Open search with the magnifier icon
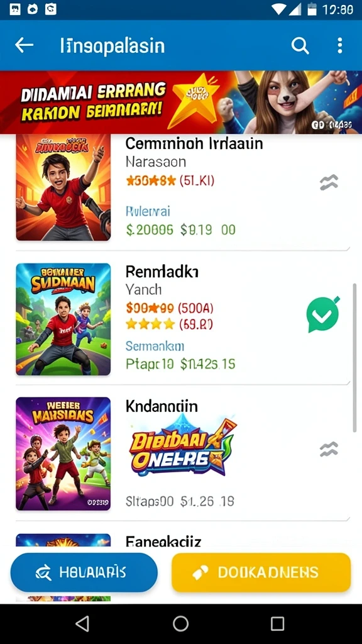 point(300,45)
